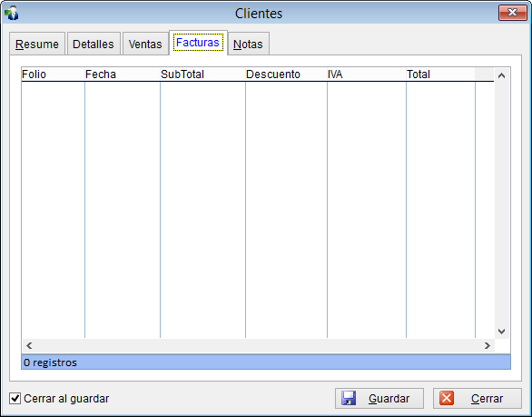Sort by the Folio column header

pyautogui.click(x=53, y=74)
